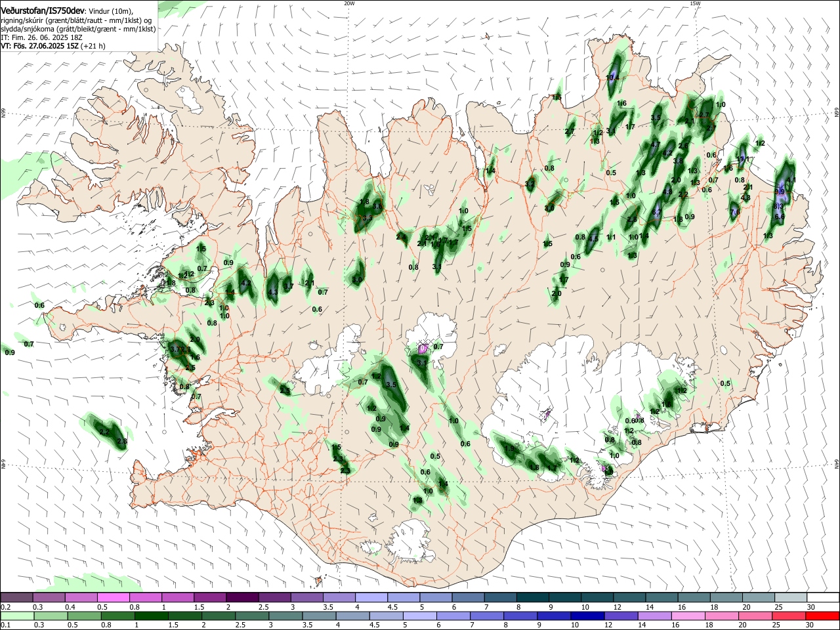Click the 20W longitude label

tap(349, 3)
